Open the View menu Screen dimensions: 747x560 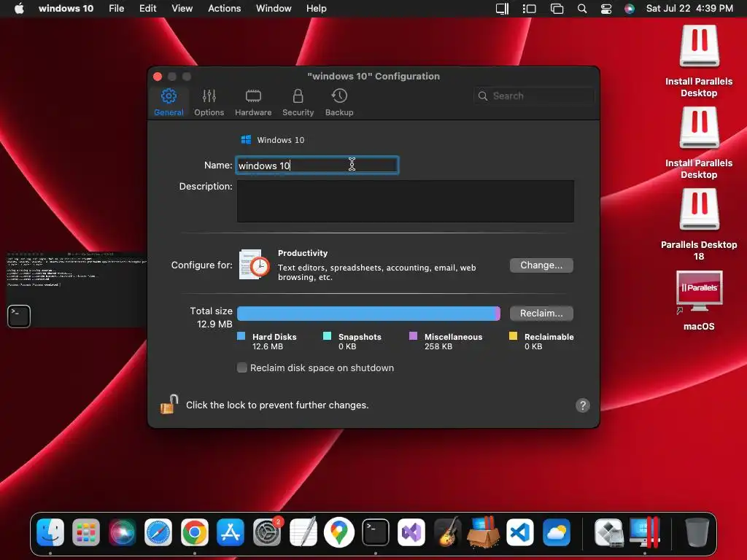point(182,9)
